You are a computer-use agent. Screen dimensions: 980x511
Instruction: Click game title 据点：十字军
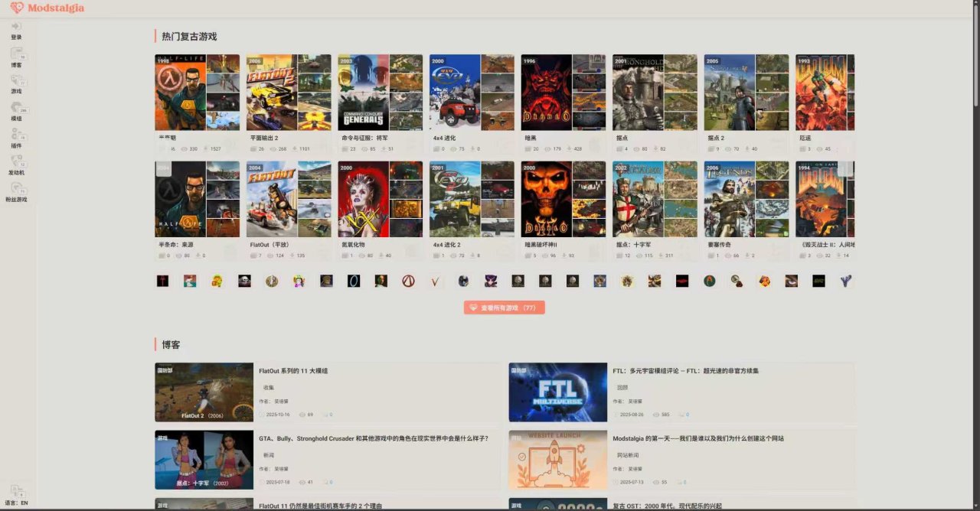[633, 245]
